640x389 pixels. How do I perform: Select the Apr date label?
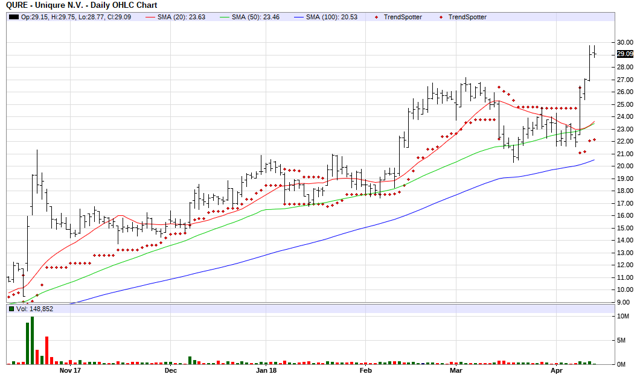(x=556, y=371)
